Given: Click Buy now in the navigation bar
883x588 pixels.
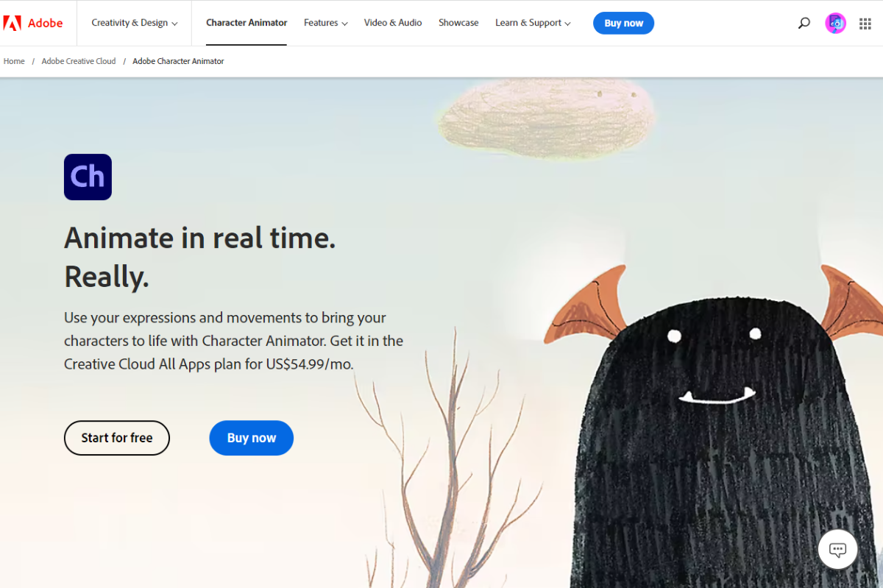Looking at the screenshot, I should (623, 23).
